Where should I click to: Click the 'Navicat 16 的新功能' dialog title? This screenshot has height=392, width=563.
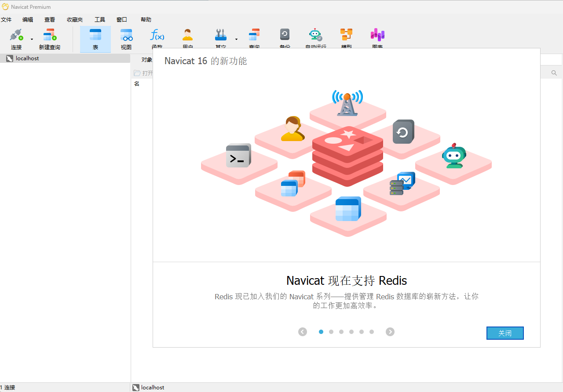206,61
